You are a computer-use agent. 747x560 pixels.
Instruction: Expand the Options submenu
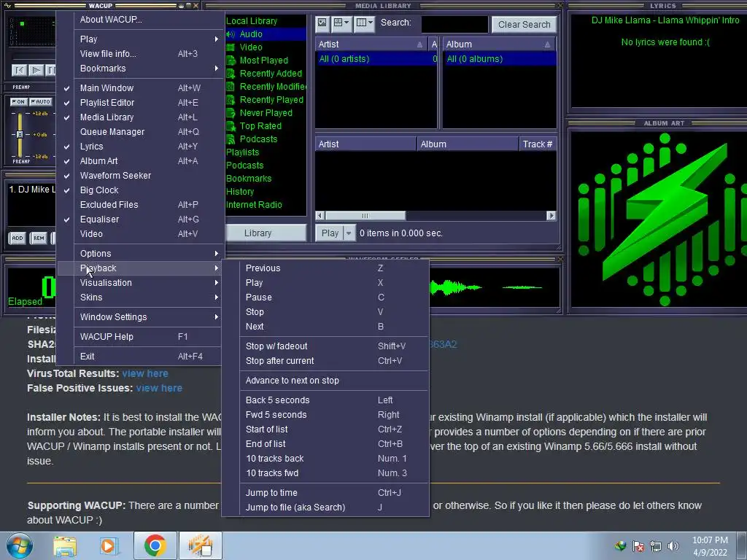[141, 254]
